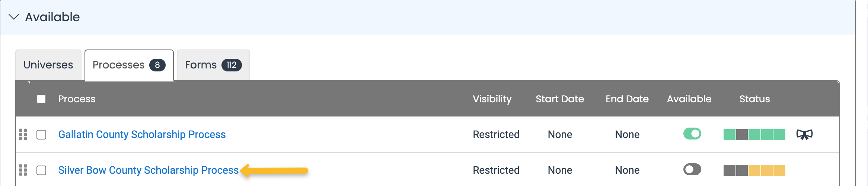868x186 pixels.
Task: Click the 8 count badge on Processes
Action: tap(157, 65)
